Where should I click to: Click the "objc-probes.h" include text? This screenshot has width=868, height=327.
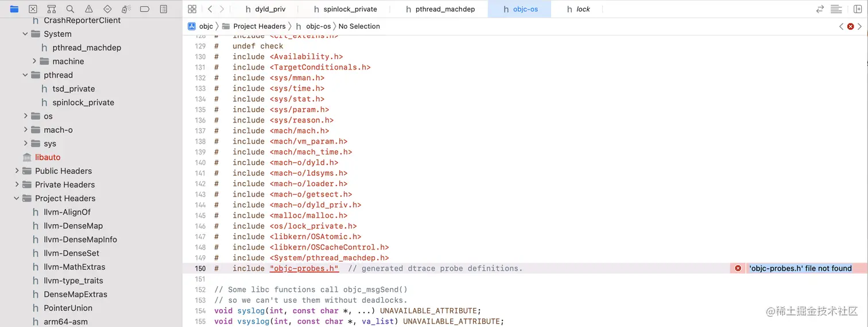coord(304,268)
